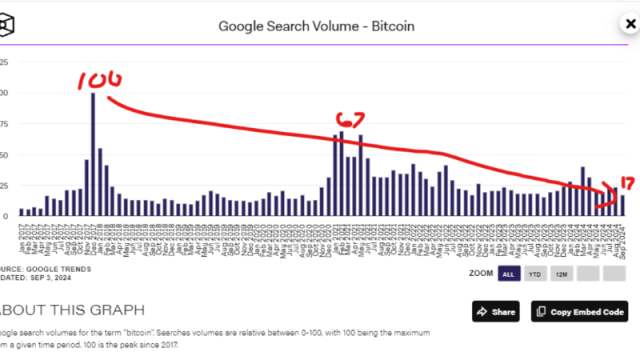Image resolution: width=640 pixels, height=364 pixels.
Task: Click the ABOUT THIS GRAPH heading
Action: [72, 310]
